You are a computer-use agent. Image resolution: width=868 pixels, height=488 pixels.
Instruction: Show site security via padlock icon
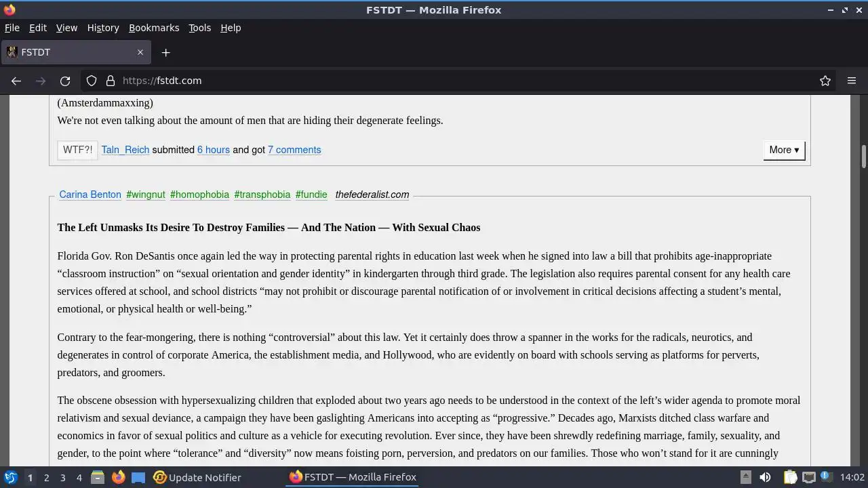click(x=111, y=81)
